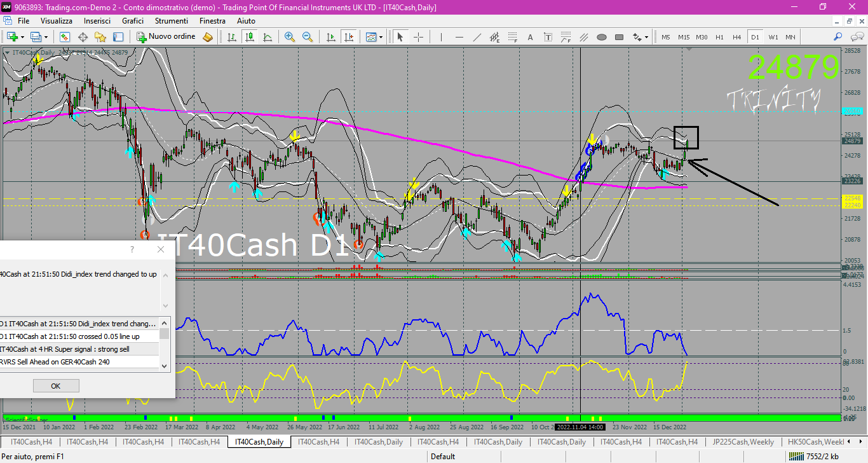868x463 pixels.
Task: Select the parallel lines channel tool
Action: (583, 37)
